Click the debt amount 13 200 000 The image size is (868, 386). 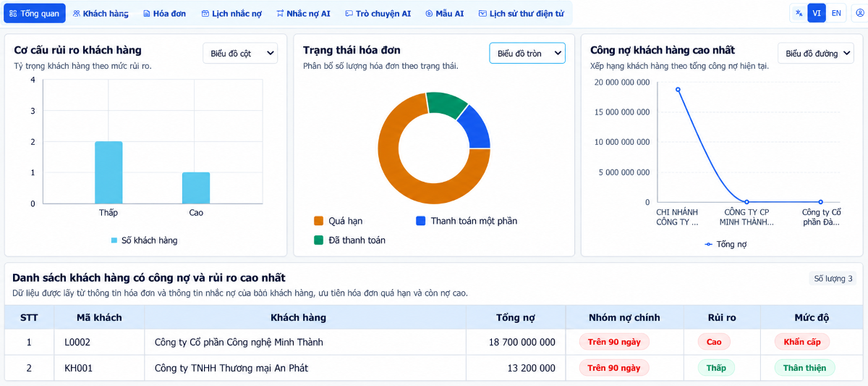coord(532,368)
